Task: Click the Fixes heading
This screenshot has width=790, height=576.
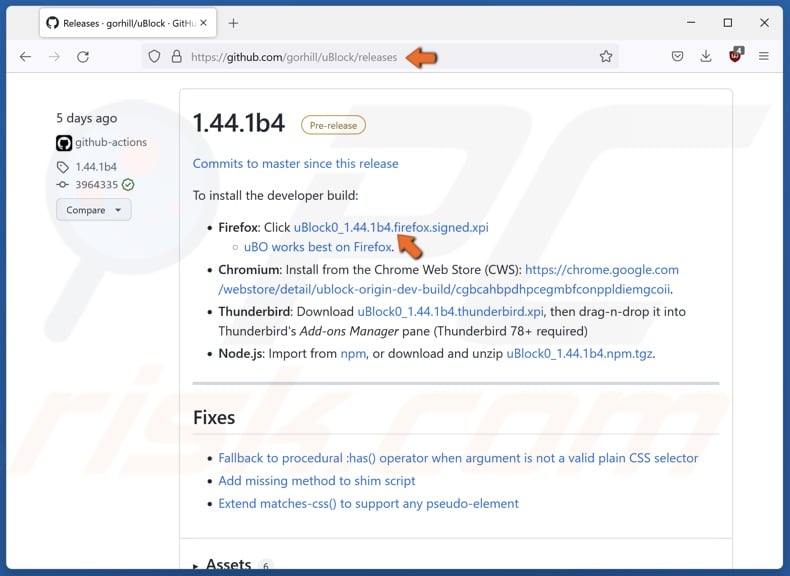Action: click(x=214, y=418)
